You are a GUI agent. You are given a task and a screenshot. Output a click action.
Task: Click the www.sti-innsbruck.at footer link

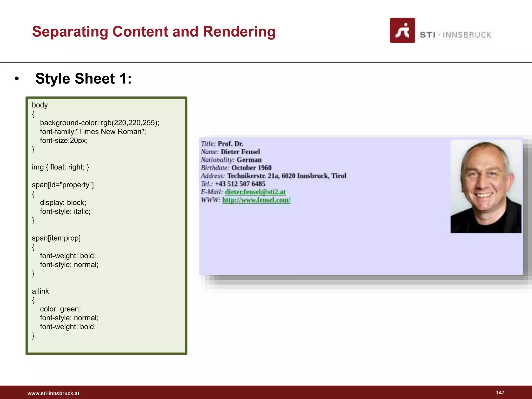[53, 393]
